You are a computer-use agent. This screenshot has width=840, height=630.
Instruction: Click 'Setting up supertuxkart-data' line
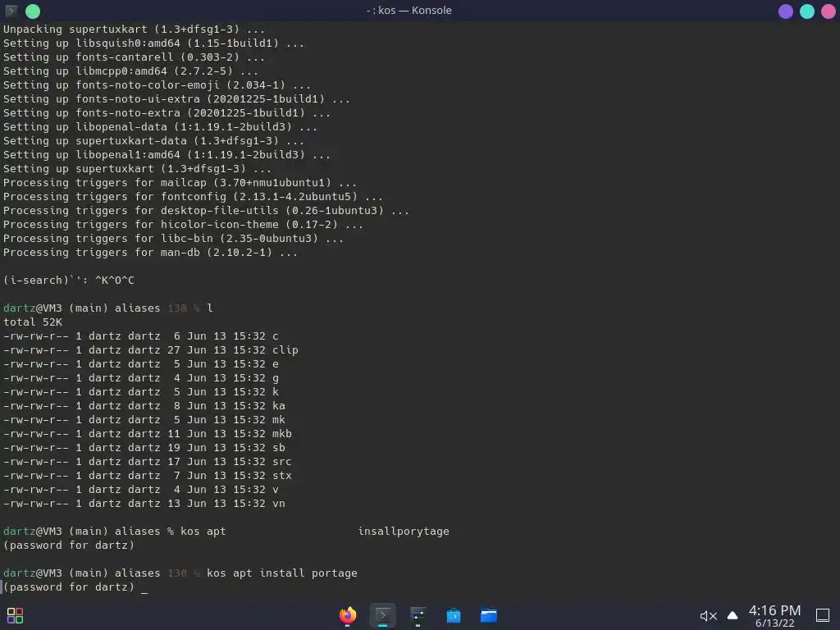tap(154, 141)
